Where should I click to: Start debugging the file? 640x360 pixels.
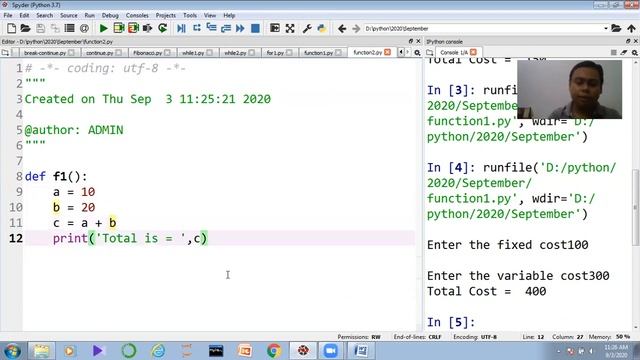(182, 28)
